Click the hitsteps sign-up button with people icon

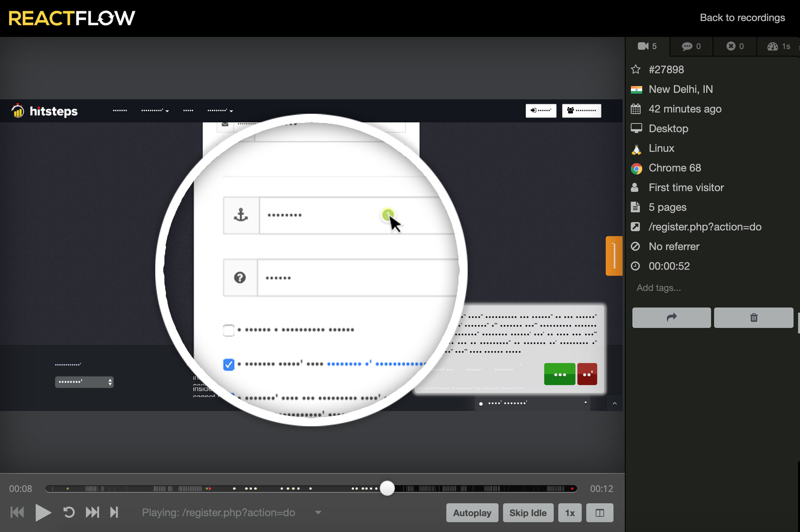click(581, 111)
